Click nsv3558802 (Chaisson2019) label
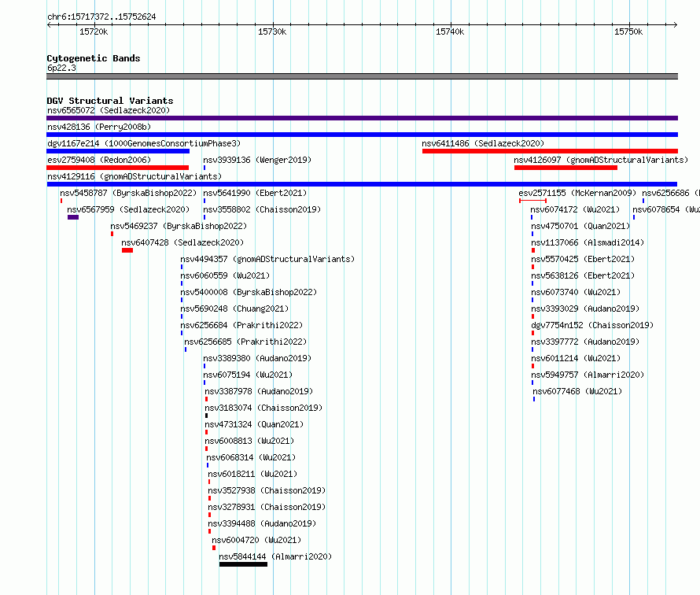This screenshot has width=700, height=595. [262, 209]
